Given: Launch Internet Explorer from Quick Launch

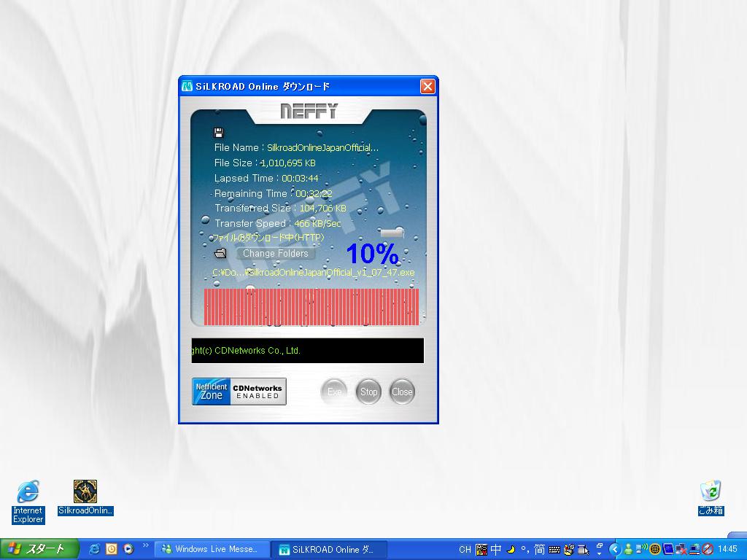Looking at the screenshot, I should coord(94,549).
